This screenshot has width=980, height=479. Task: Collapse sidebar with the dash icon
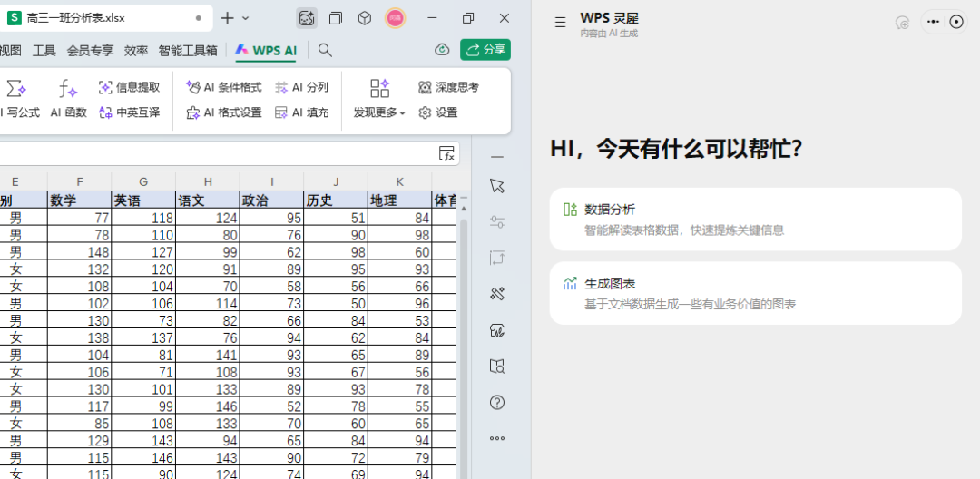497,157
